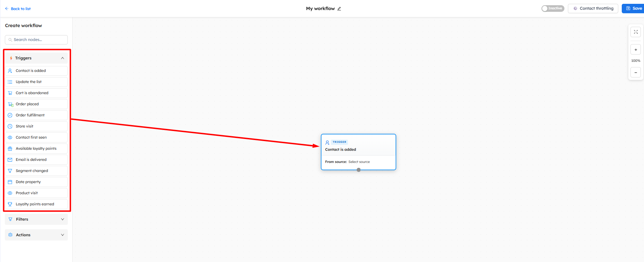Zoom out using the minus button
This screenshot has width=644, height=262.
click(636, 73)
